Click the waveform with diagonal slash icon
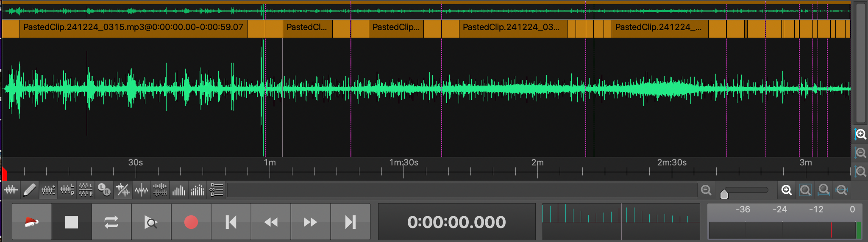The width and height of the screenshot is (868, 242). coord(123,190)
